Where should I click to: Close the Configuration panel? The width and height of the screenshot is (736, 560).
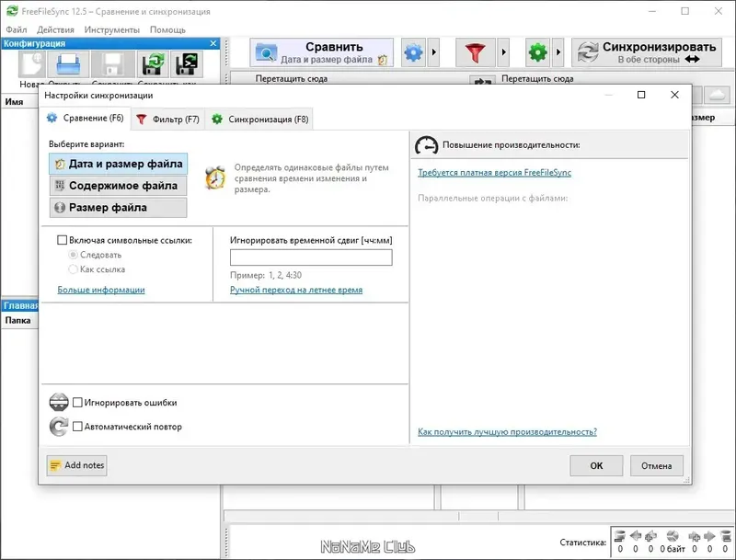click(213, 43)
